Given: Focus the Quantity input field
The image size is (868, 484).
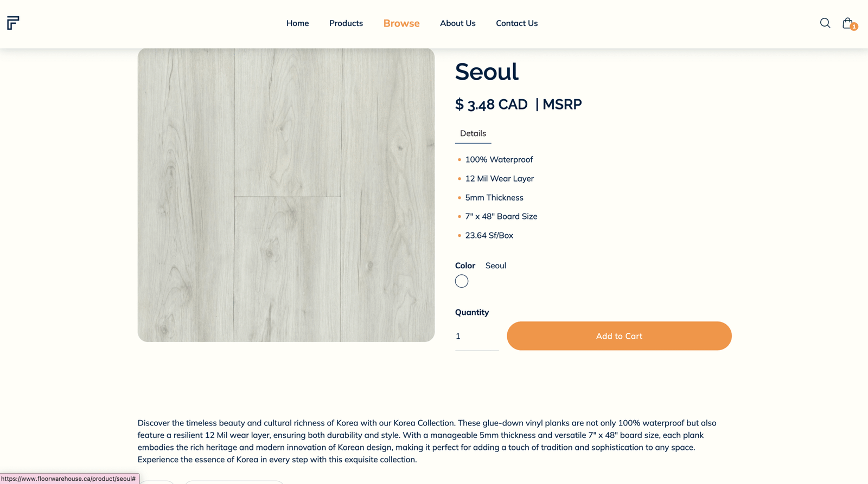Looking at the screenshot, I should tap(476, 337).
